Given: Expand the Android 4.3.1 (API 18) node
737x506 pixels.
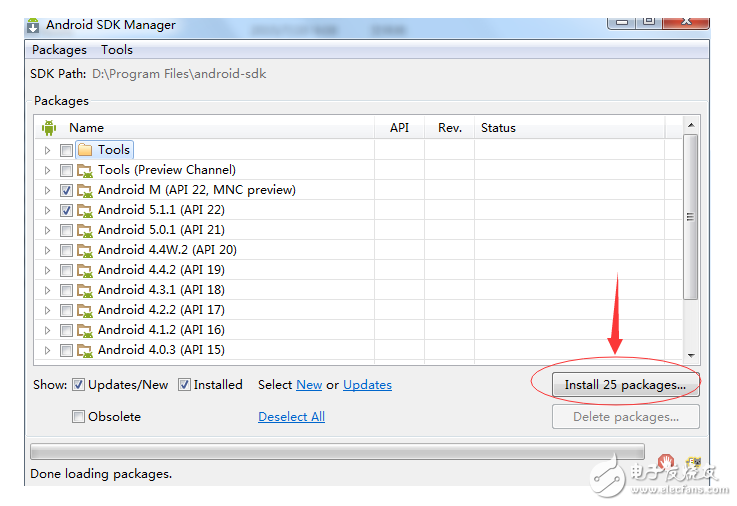Looking at the screenshot, I should (x=47, y=290).
